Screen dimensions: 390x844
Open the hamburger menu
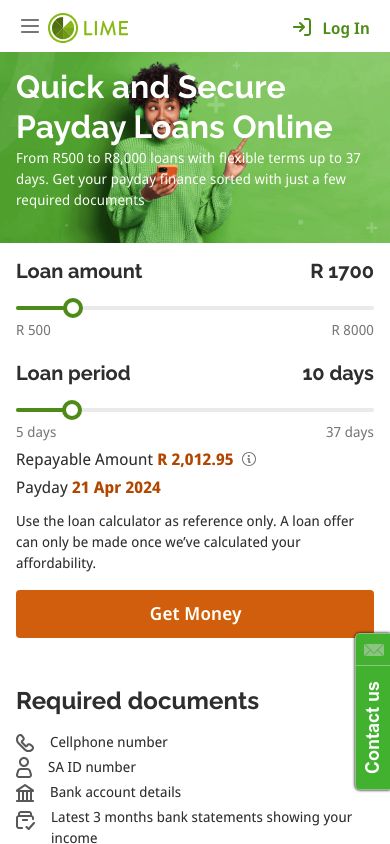pos(30,26)
